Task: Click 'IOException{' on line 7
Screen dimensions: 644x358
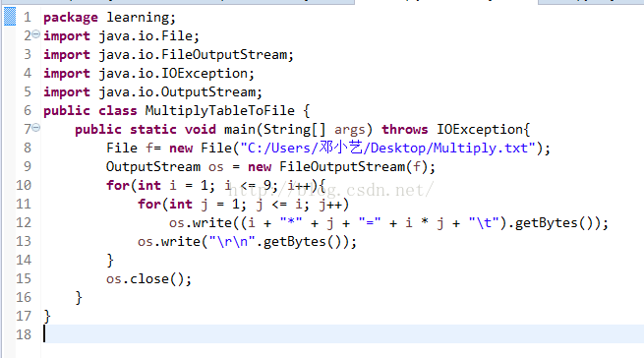Action: tap(484, 130)
